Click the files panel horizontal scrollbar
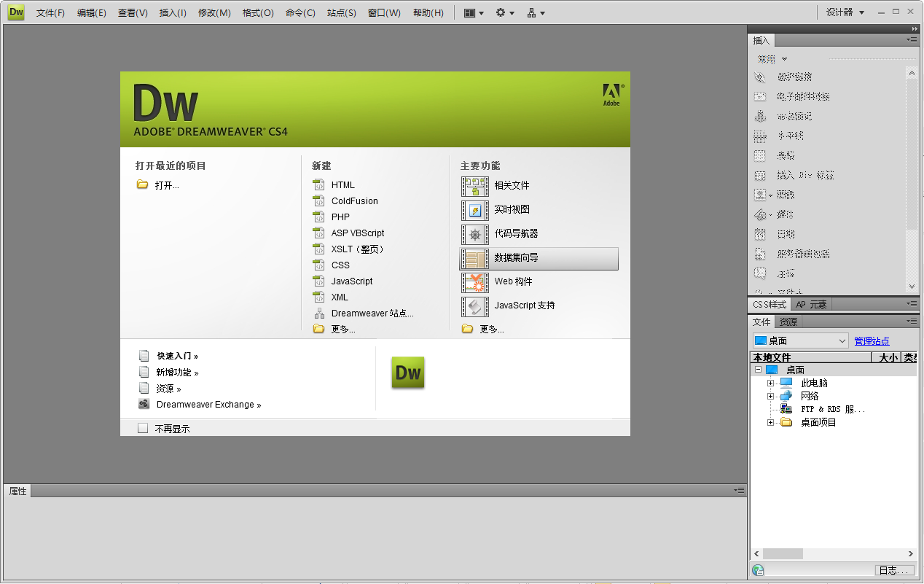This screenshot has height=584, width=924. click(834, 554)
